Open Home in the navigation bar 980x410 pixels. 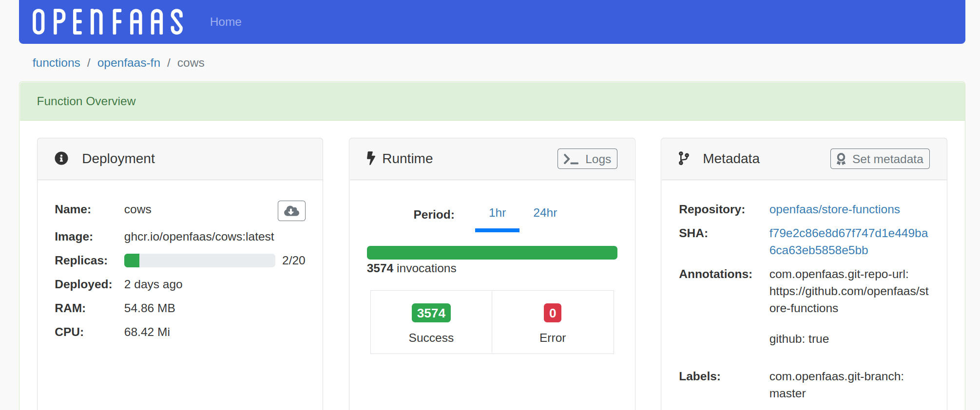226,22
